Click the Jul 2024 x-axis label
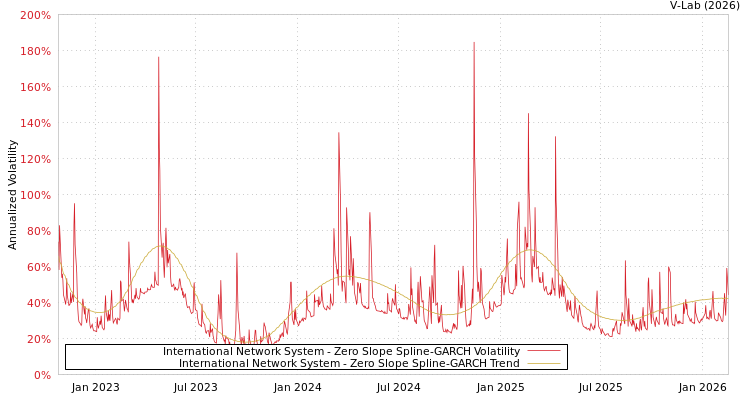 tap(398, 387)
